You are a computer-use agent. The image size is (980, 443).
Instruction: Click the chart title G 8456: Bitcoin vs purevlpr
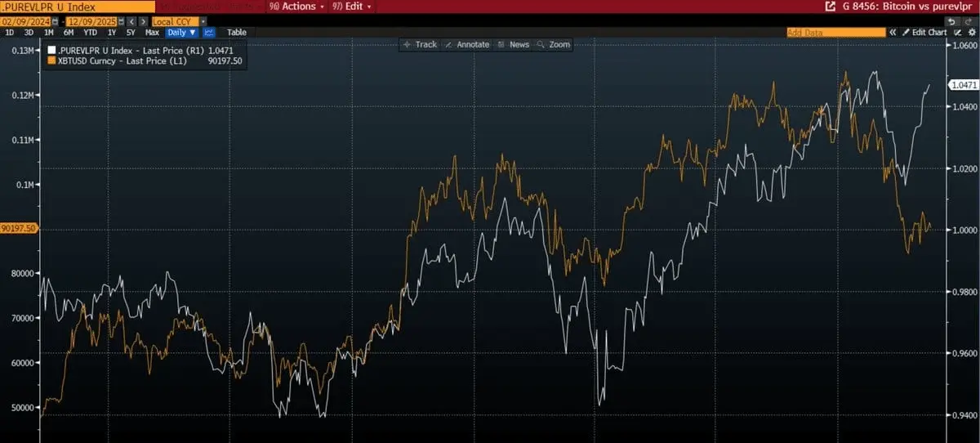click(906, 6)
